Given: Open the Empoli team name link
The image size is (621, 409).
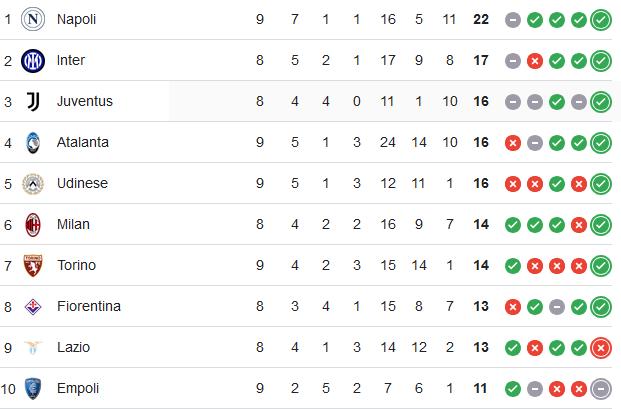Looking at the screenshot, I should tap(78, 388).
